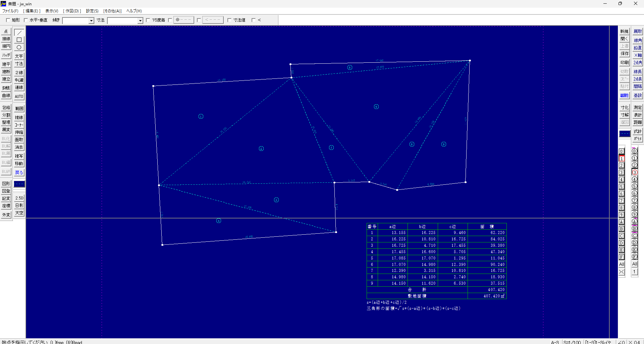The width and height of the screenshot is (644, 344).
Task: Enable the 矩形 rectangle checkbox
Action: point(8,20)
